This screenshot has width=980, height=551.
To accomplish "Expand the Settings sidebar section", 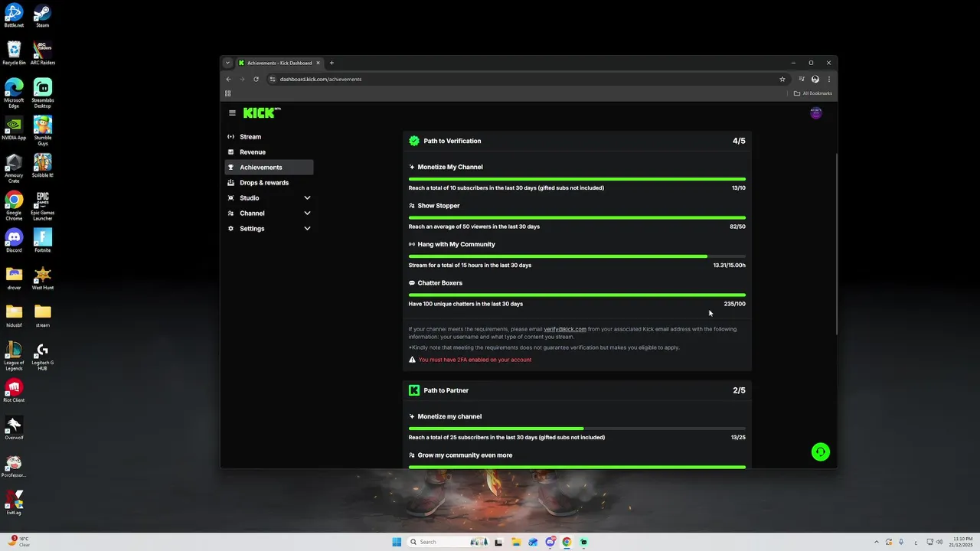I will [269, 229].
